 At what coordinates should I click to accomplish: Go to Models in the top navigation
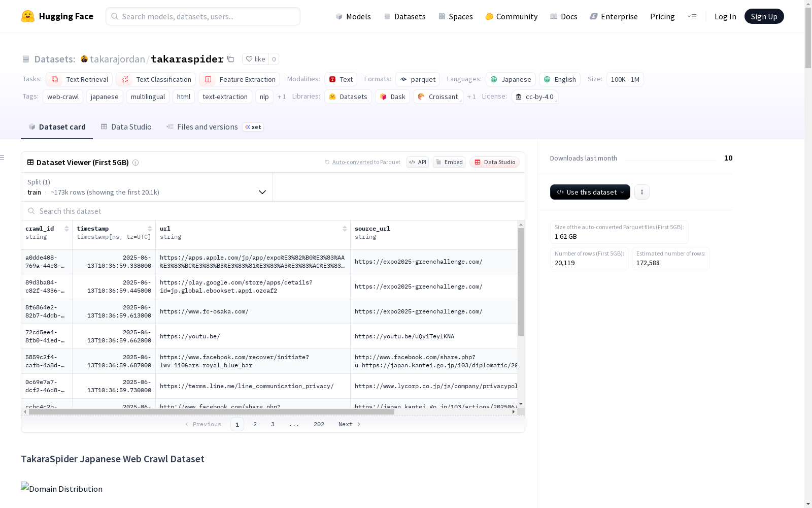353,16
